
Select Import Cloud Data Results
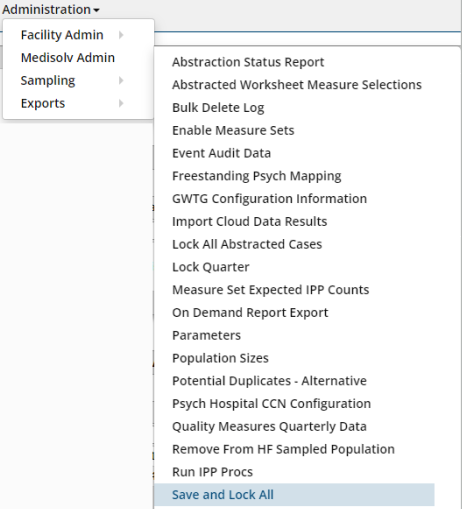[x=249, y=221]
